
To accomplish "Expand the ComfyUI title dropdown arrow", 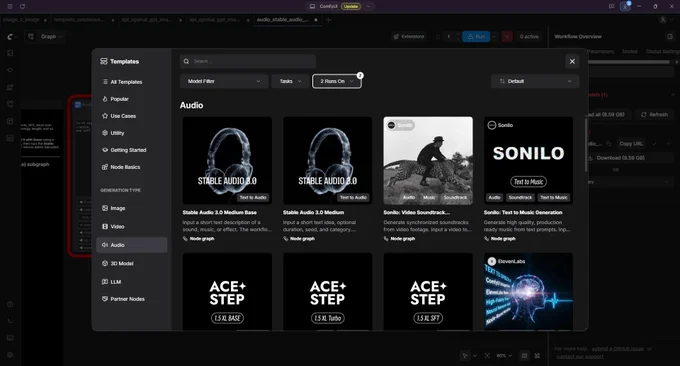I will (368, 7).
